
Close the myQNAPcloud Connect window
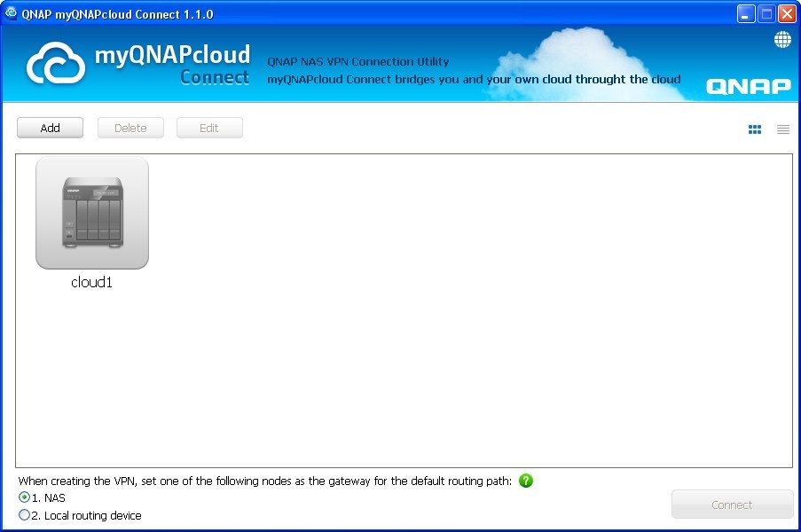pos(787,14)
